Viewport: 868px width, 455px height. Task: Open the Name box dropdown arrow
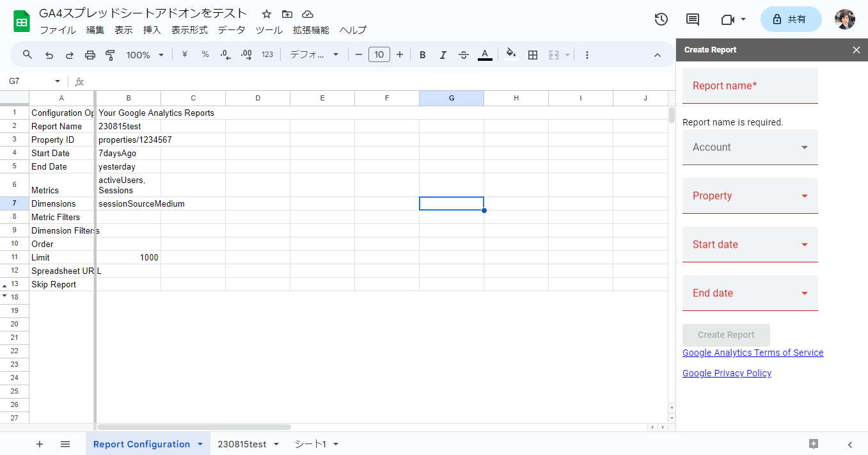pyautogui.click(x=58, y=81)
